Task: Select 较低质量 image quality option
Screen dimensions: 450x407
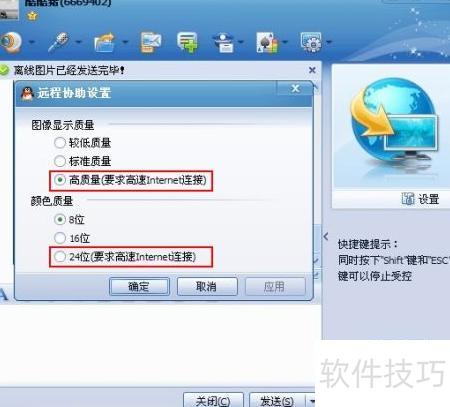Action: coord(83,143)
